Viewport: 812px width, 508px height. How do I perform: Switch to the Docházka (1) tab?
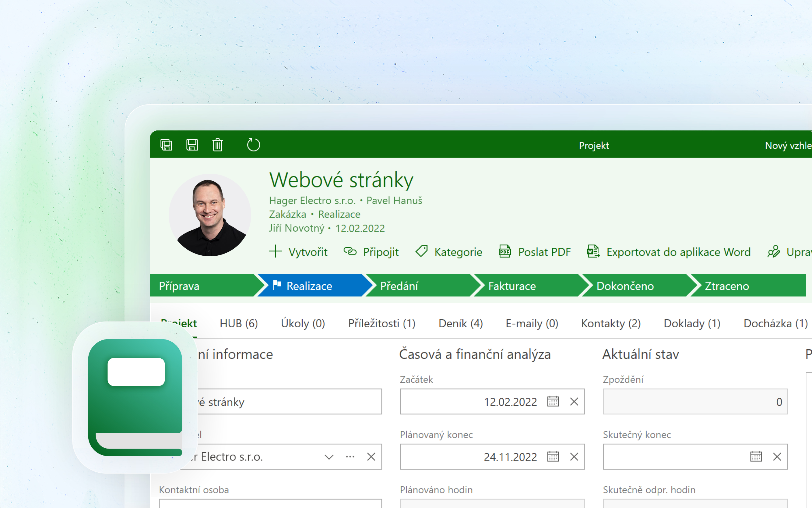[776, 323]
